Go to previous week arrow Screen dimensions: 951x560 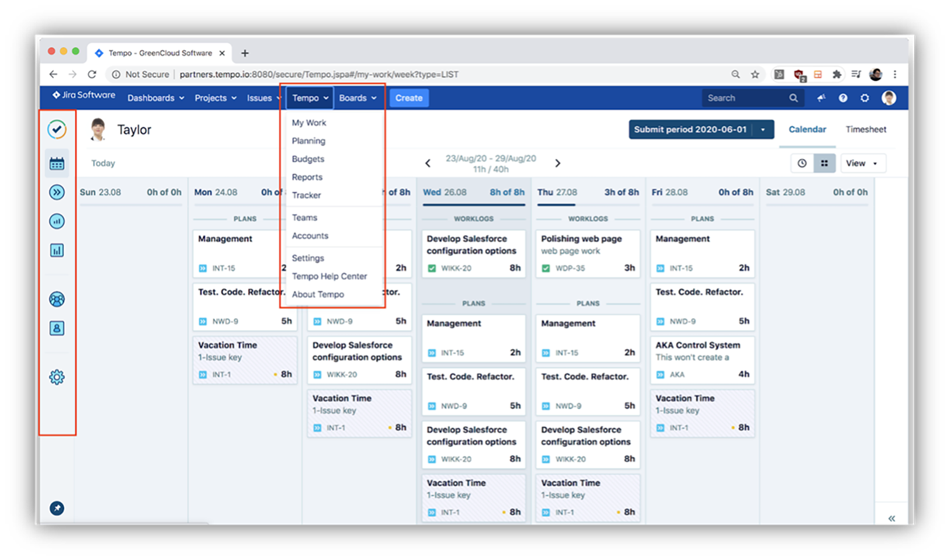(x=428, y=163)
